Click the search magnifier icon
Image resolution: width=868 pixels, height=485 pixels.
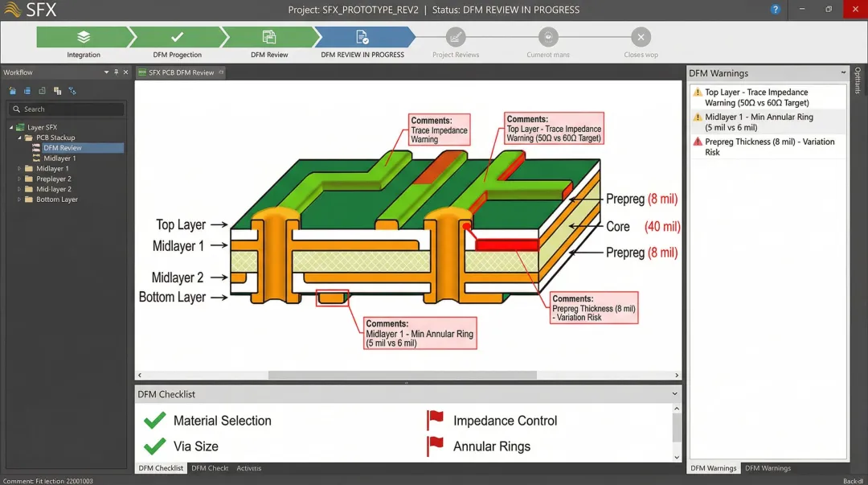pyautogui.click(x=17, y=109)
